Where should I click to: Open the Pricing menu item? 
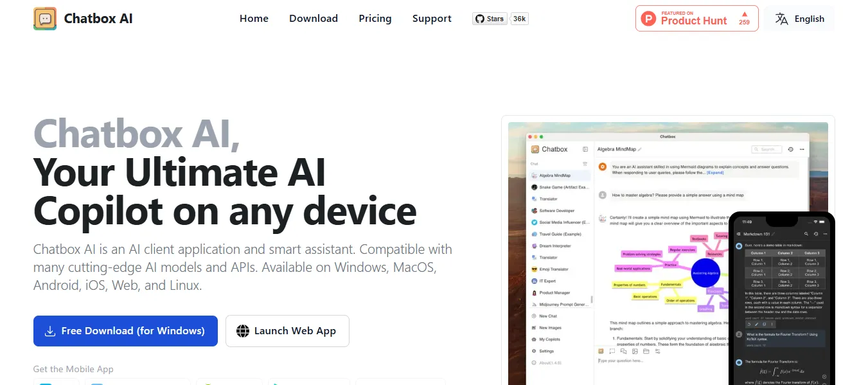click(x=375, y=19)
